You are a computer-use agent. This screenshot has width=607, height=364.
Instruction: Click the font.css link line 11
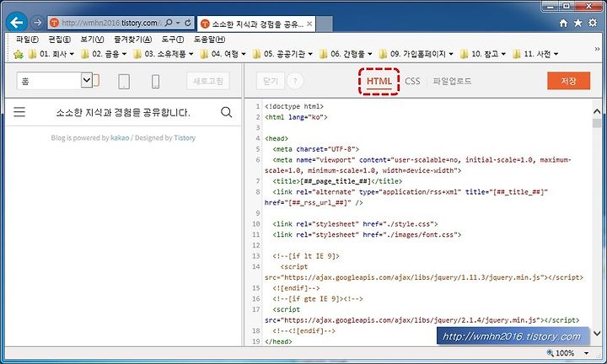click(367, 234)
